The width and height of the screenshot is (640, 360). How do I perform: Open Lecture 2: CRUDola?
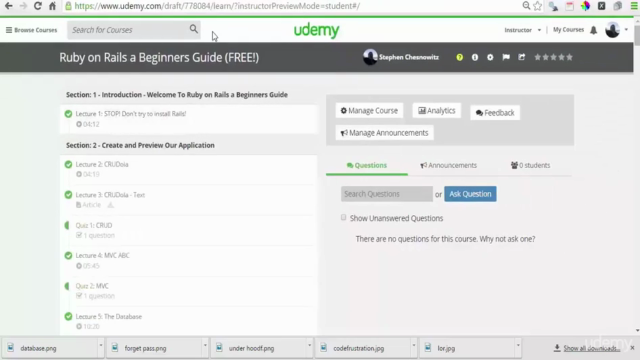pos(102,164)
